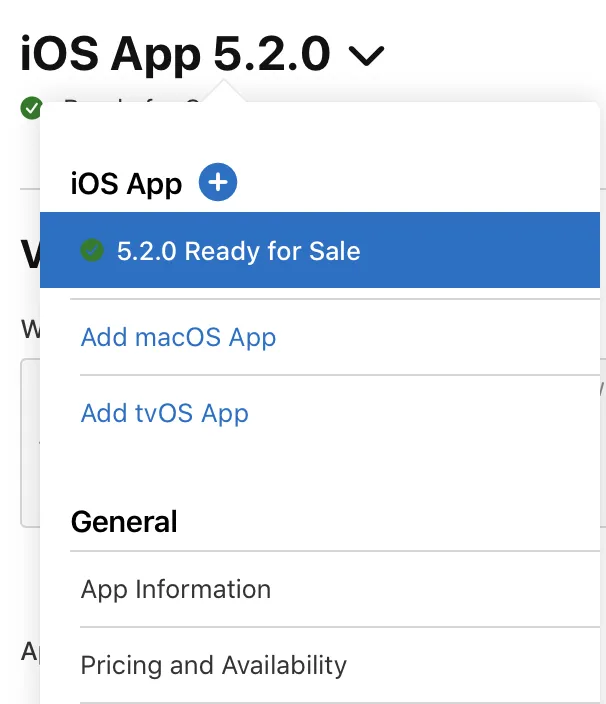This screenshot has height=704, width=606.
Task: Click the blue plus icon beside iOS App
Action: [218, 183]
